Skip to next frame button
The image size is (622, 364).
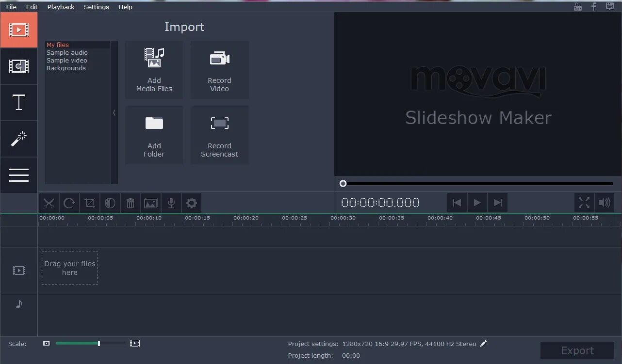497,203
